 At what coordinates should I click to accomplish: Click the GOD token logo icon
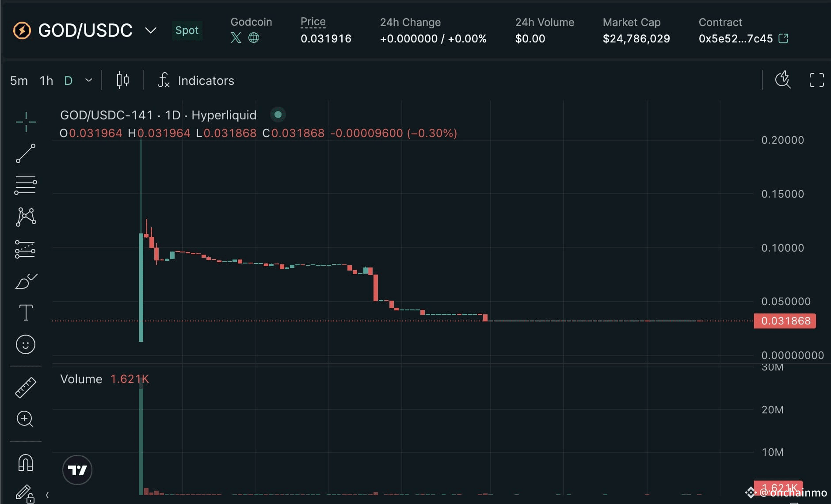pyautogui.click(x=22, y=31)
